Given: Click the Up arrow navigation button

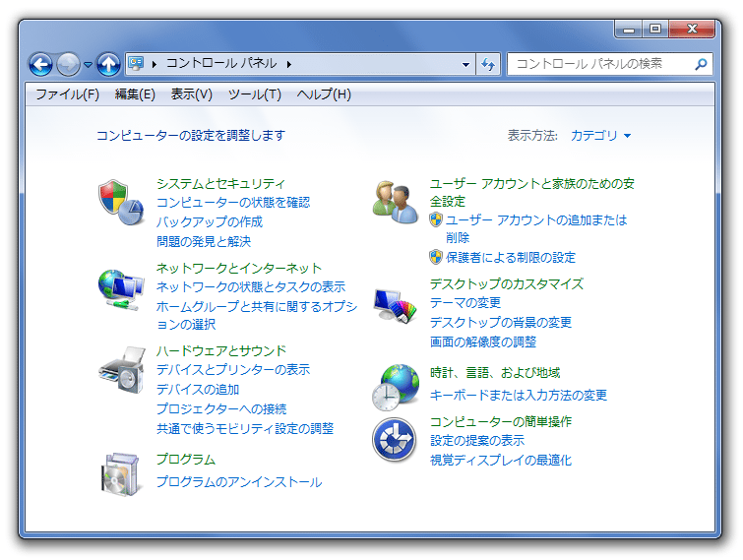Looking at the screenshot, I should tap(108, 64).
